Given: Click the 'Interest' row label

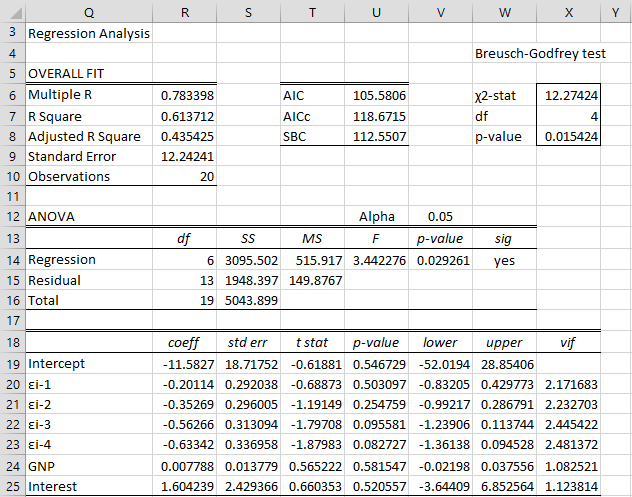Looking at the screenshot, I should (89, 486).
